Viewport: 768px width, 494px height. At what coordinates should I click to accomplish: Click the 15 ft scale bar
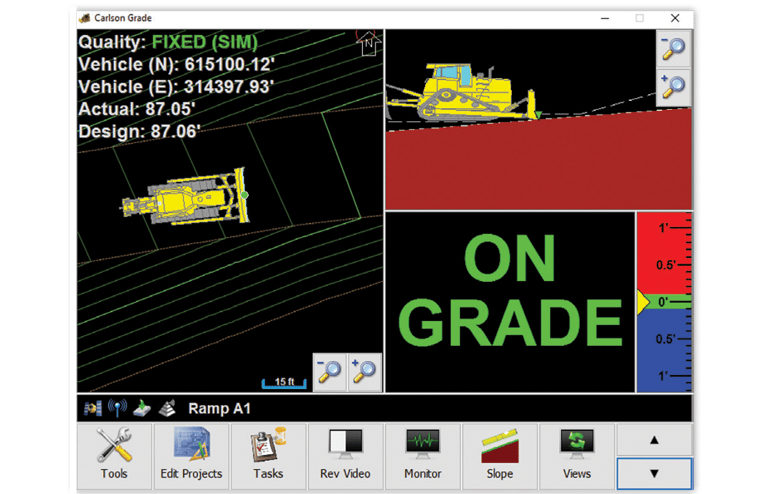point(285,383)
